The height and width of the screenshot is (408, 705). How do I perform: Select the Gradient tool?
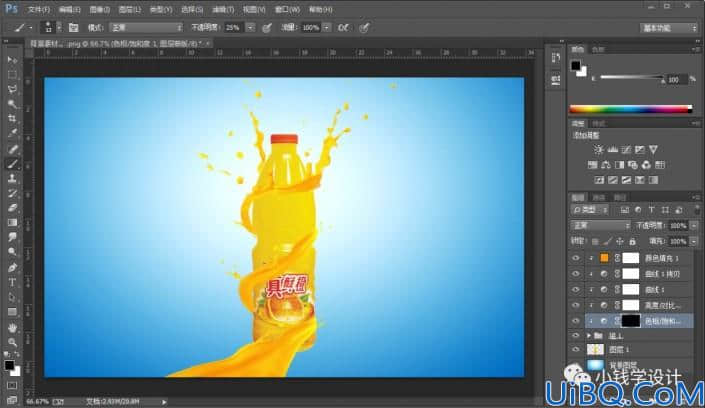coord(12,223)
